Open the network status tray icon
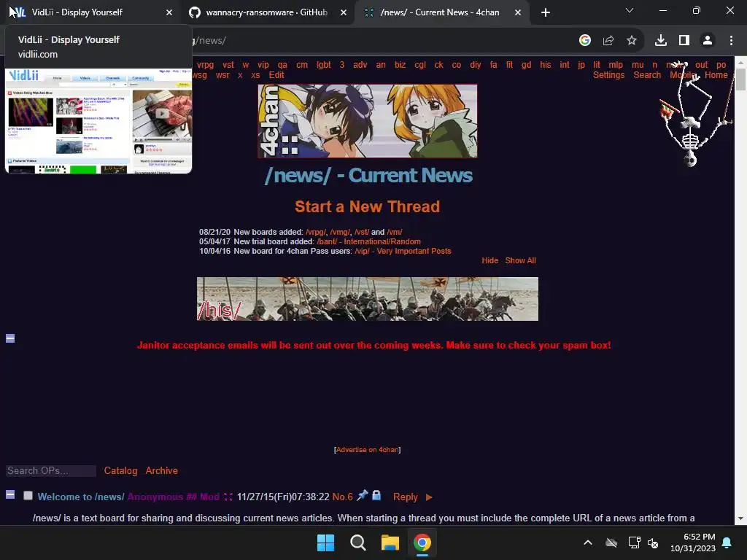747x560 pixels. click(634, 542)
